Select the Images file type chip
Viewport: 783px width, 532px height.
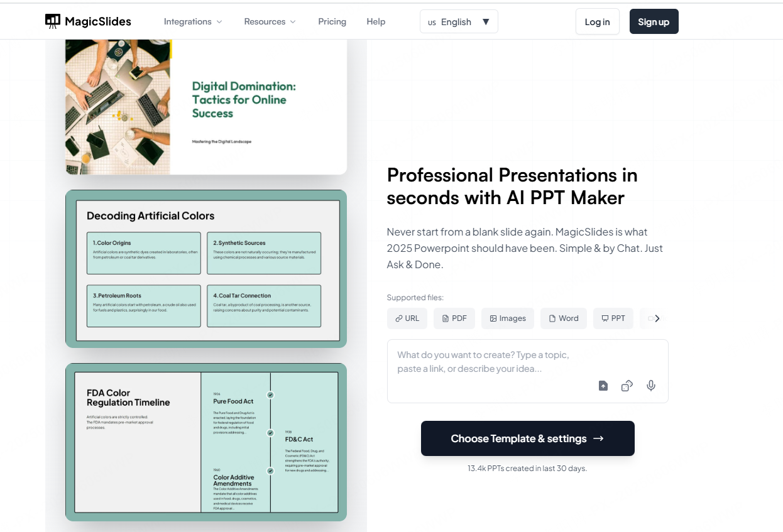pyautogui.click(x=508, y=318)
